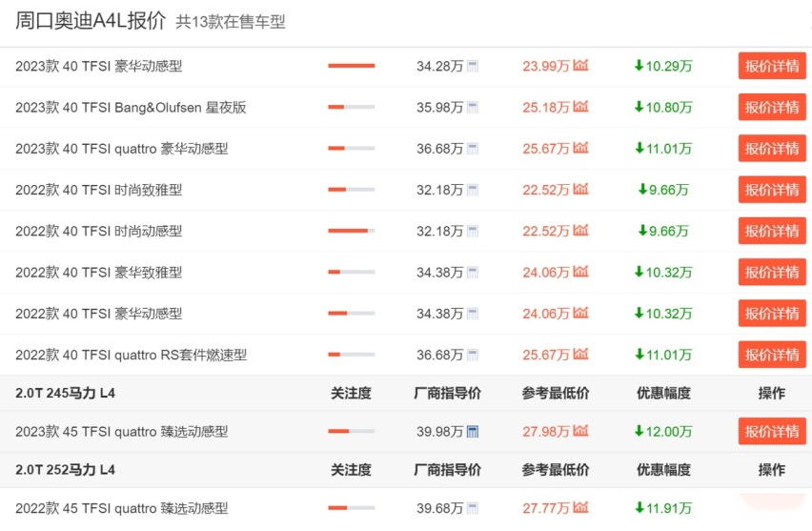This screenshot has height=531, width=812.
Task: Open 2023款 40 TFSI Bang&Olufsen 星夜版 link
Action: click(x=131, y=108)
